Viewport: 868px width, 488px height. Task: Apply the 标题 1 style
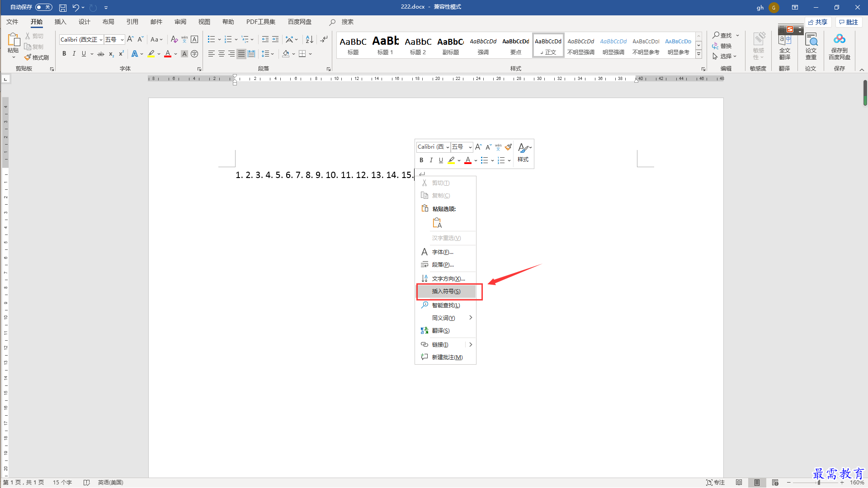point(386,45)
